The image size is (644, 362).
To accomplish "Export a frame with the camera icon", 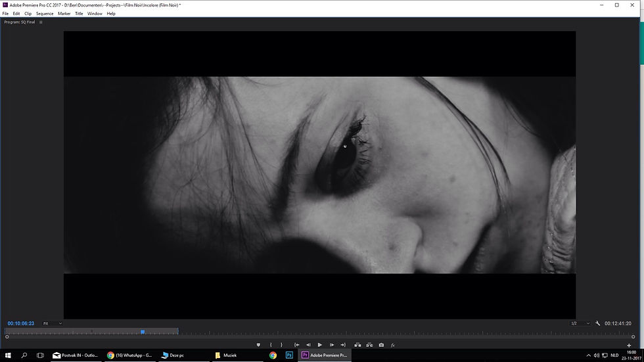I will [x=381, y=345].
